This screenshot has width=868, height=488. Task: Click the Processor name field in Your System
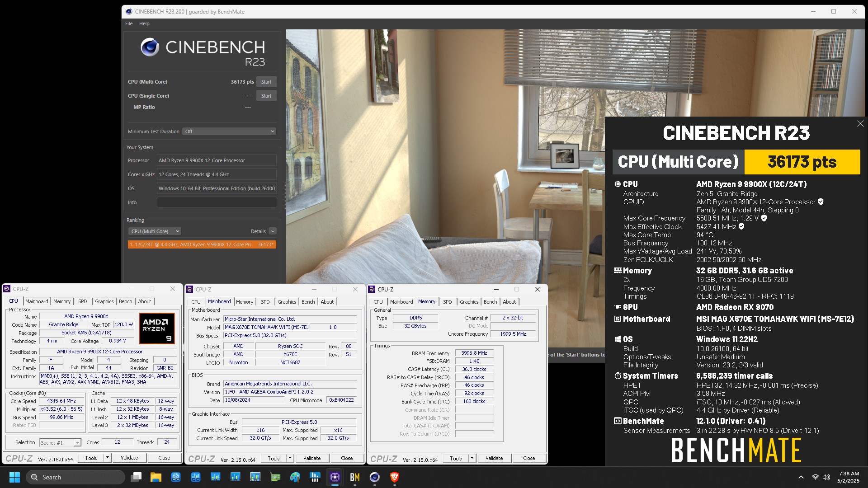[217, 160]
